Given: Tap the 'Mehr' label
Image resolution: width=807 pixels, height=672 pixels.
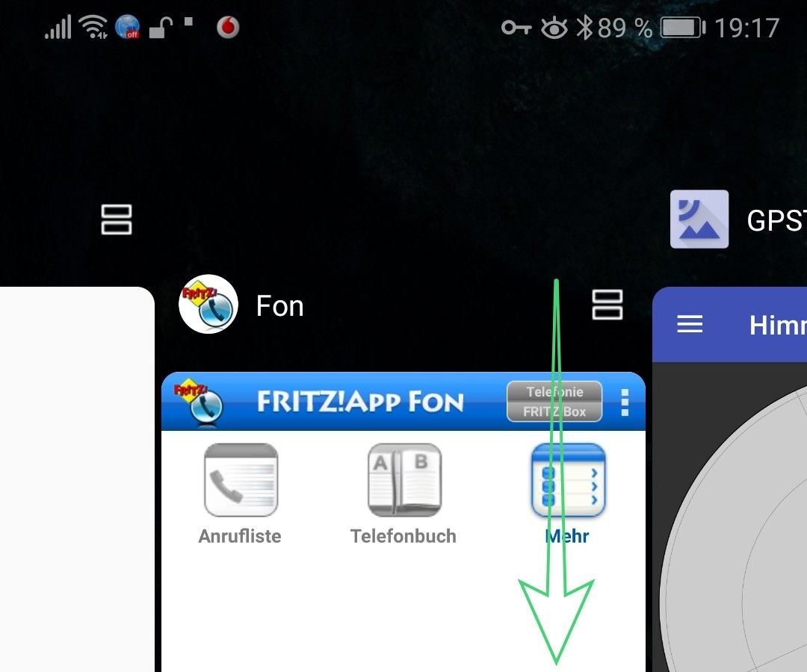Looking at the screenshot, I should point(566,536).
